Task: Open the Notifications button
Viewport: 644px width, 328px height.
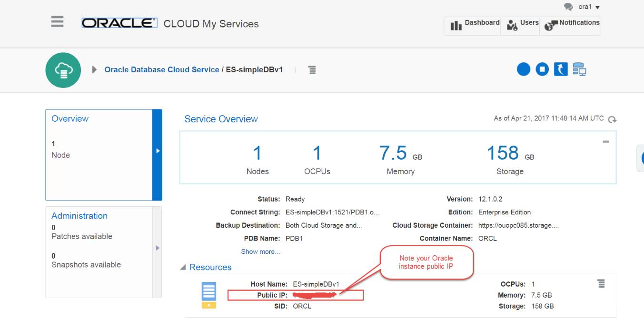Action: pyautogui.click(x=570, y=26)
